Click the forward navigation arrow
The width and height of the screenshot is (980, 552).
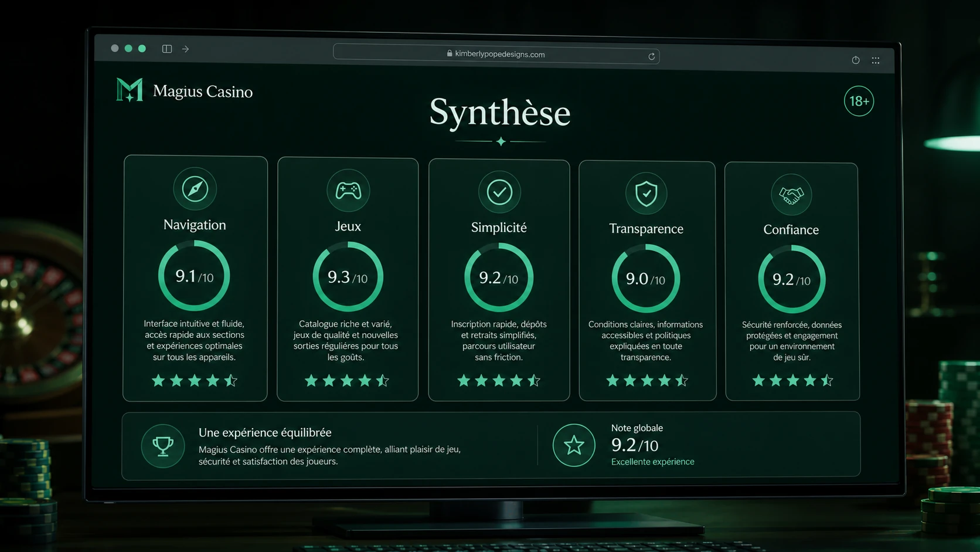(x=185, y=49)
